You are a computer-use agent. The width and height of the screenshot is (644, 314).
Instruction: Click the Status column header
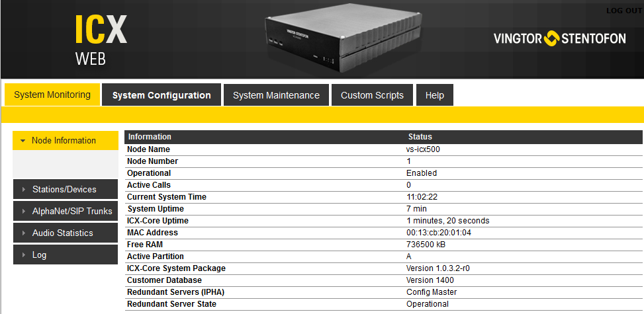click(x=420, y=137)
